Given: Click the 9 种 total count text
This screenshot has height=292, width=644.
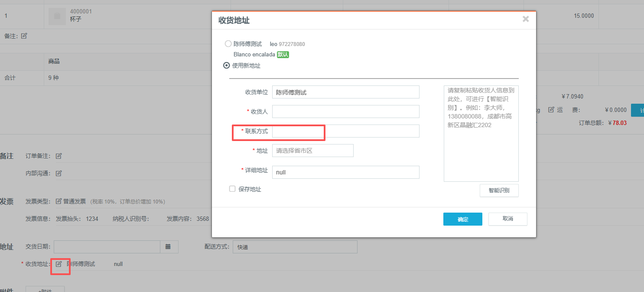Looking at the screenshot, I should (x=53, y=78).
